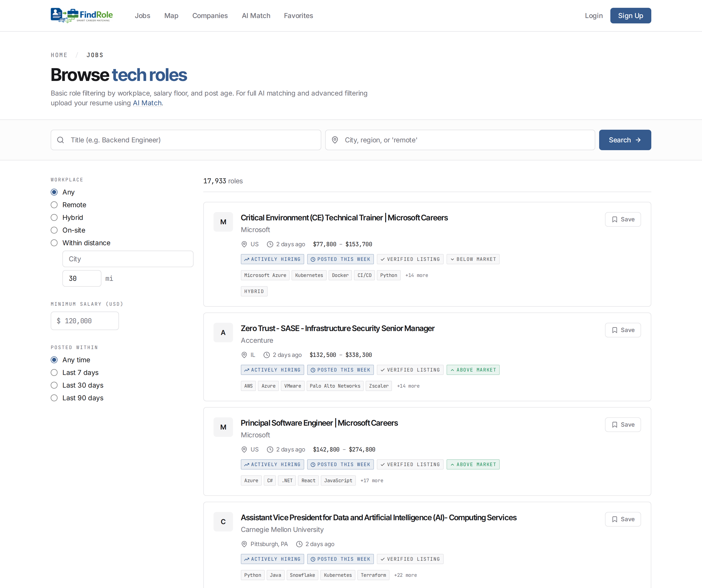This screenshot has width=702, height=588.
Task: Follow the AI Match link in description
Action: click(147, 103)
